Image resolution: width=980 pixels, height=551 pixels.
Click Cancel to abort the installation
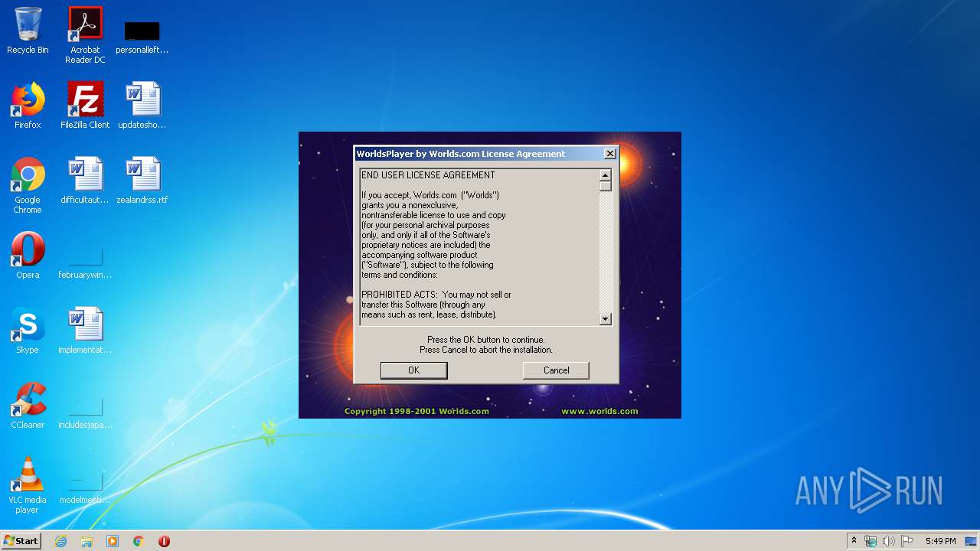[x=556, y=370]
